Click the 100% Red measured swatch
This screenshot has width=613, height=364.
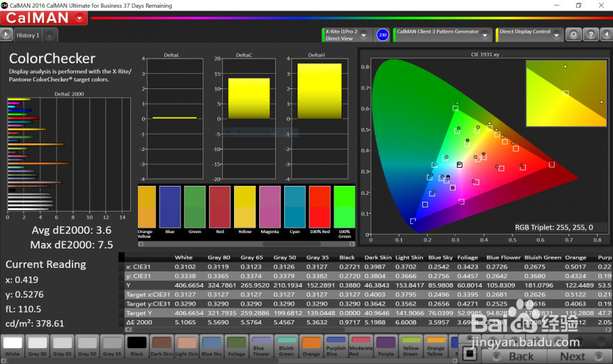(x=320, y=207)
